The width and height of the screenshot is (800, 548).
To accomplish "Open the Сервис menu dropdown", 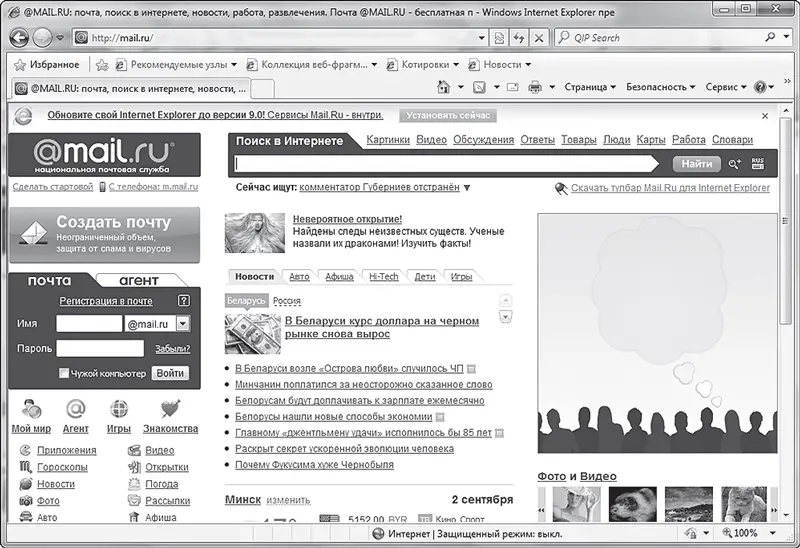I will pyautogui.click(x=726, y=87).
